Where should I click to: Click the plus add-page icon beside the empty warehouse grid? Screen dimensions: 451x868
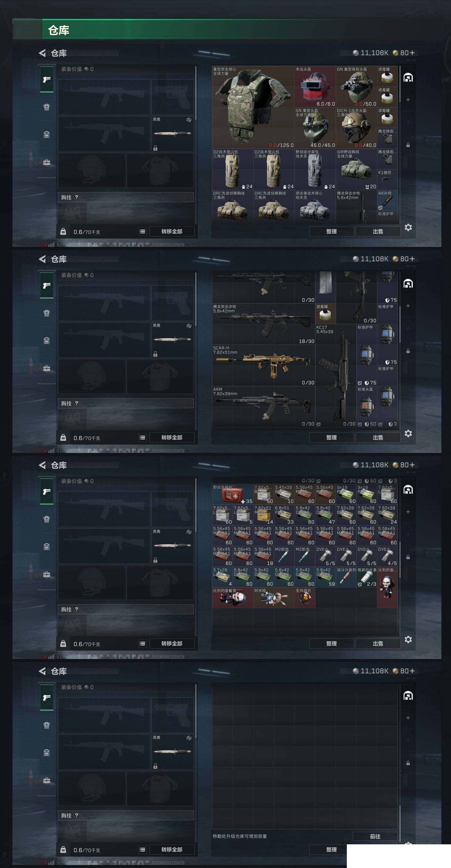coord(408,718)
